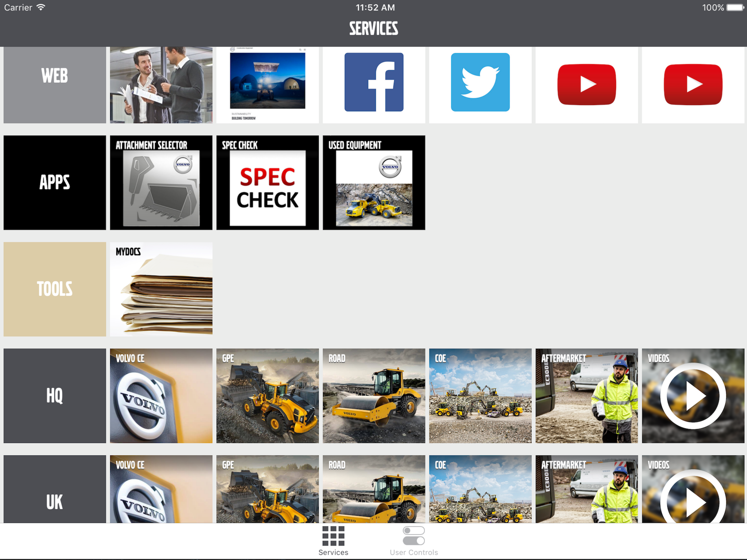Select the WEB category tile

[x=55, y=85]
